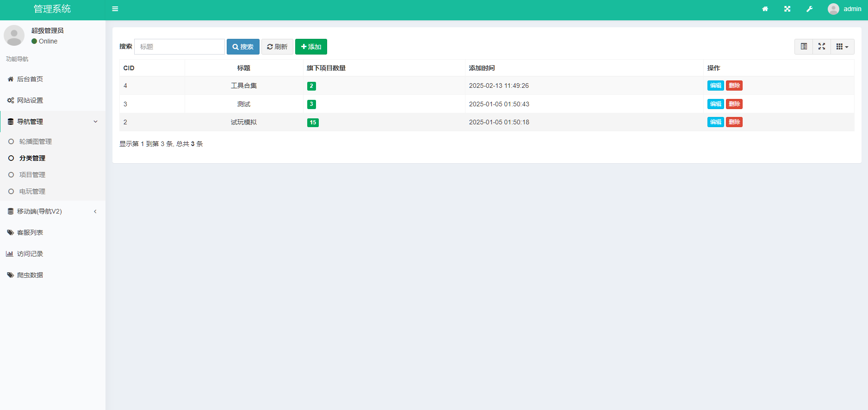Open 访问记录 from the sidebar
The height and width of the screenshot is (410, 868).
click(30, 254)
